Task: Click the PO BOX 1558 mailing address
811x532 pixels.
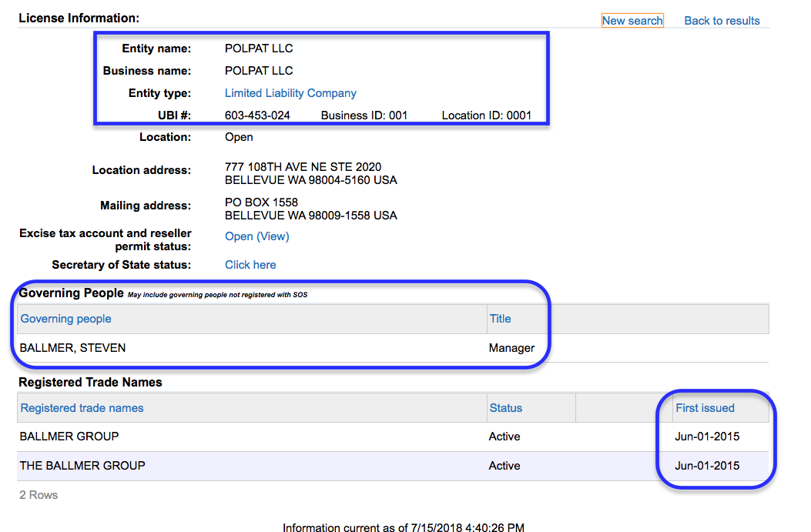Action: 261,203
